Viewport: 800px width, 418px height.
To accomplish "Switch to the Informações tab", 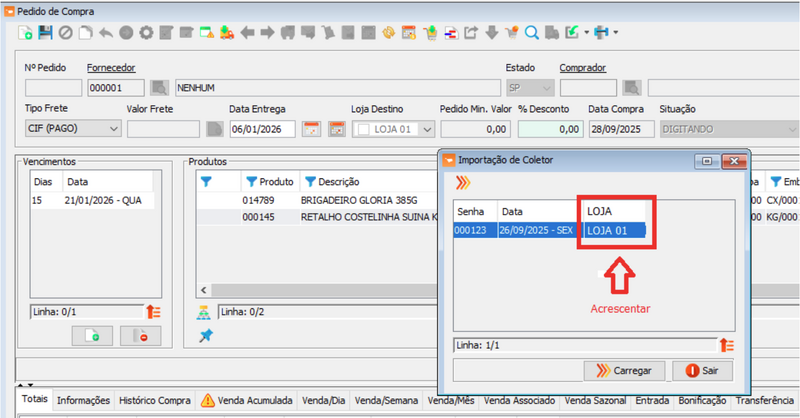I will [83, 400].
